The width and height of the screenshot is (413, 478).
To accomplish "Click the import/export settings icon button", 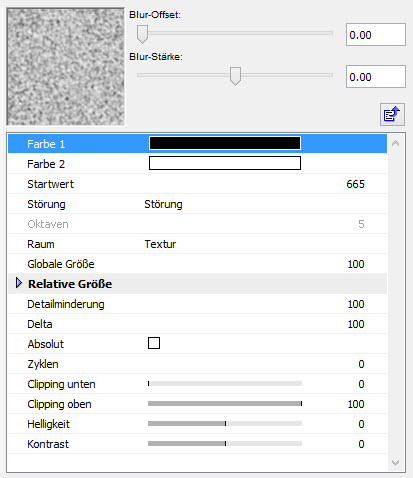I will pyautogui.click(x=392, y=114).
